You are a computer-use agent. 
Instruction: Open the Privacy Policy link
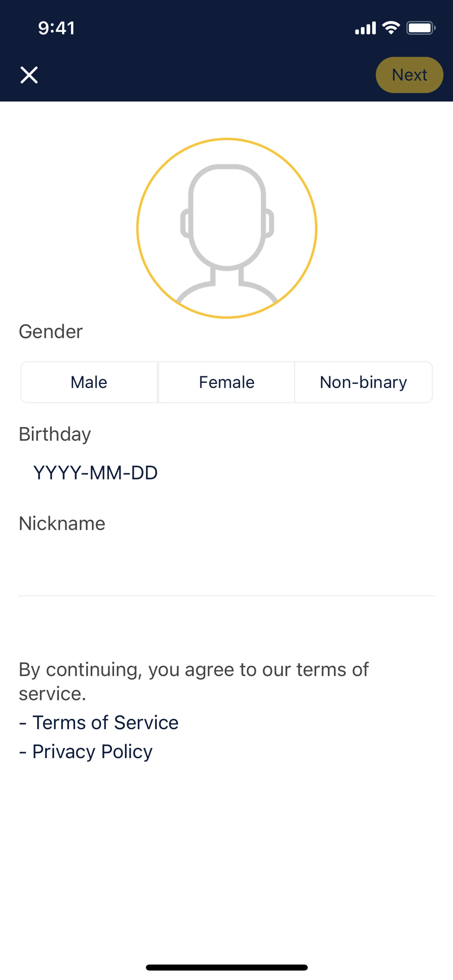point(92,751)
